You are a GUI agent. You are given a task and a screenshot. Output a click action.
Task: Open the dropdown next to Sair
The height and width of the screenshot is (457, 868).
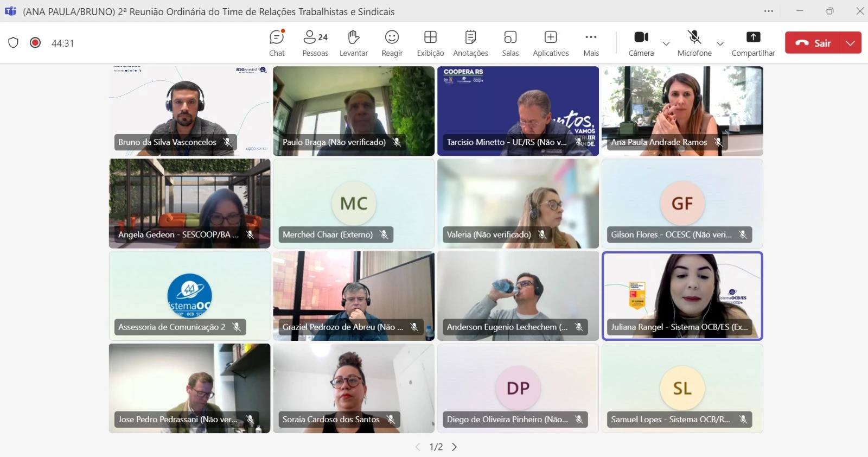coord(850,43)
